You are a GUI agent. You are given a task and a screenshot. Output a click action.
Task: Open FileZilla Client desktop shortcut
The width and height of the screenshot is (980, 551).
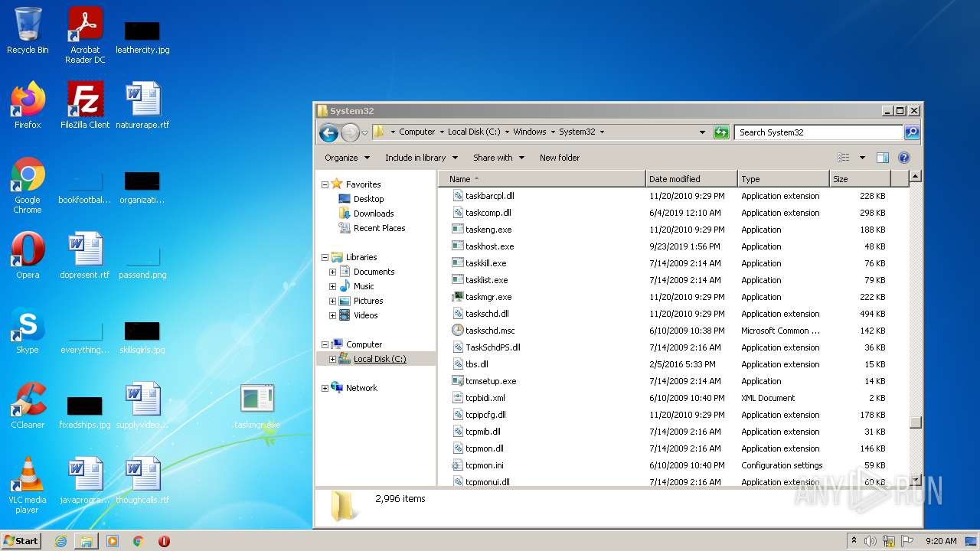[x=85, y=106]
